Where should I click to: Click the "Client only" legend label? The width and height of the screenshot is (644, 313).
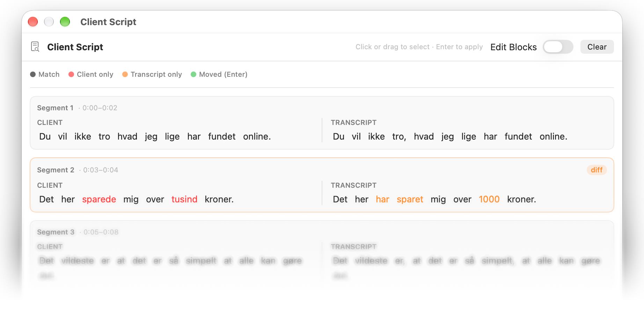[95, 74]
